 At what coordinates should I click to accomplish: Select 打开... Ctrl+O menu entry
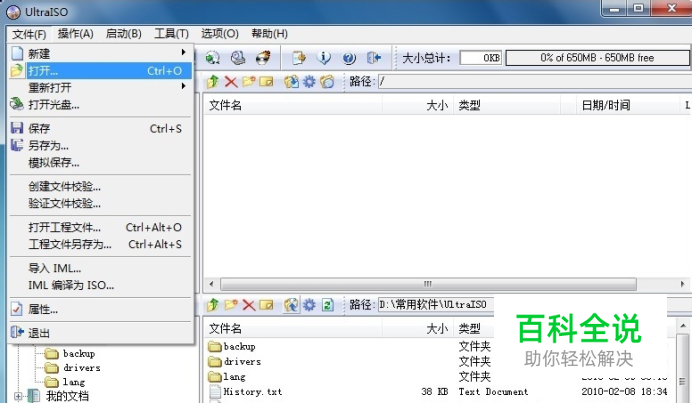pyautogui.click(x=101, y=71)
